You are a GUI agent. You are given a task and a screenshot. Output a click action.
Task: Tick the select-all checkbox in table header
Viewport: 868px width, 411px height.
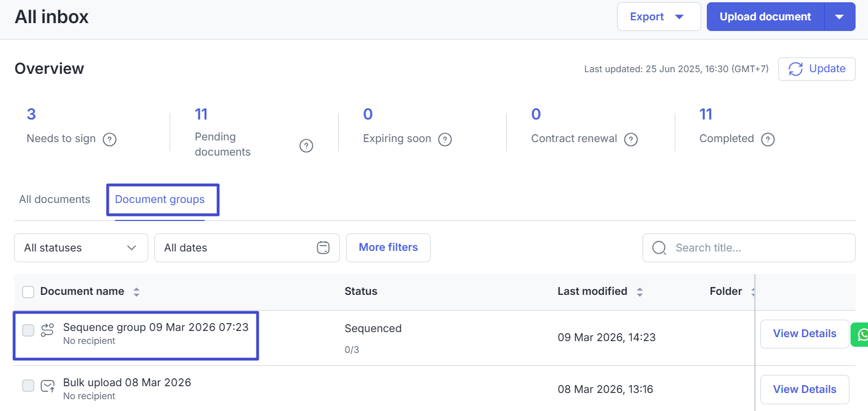pos(28,292)
